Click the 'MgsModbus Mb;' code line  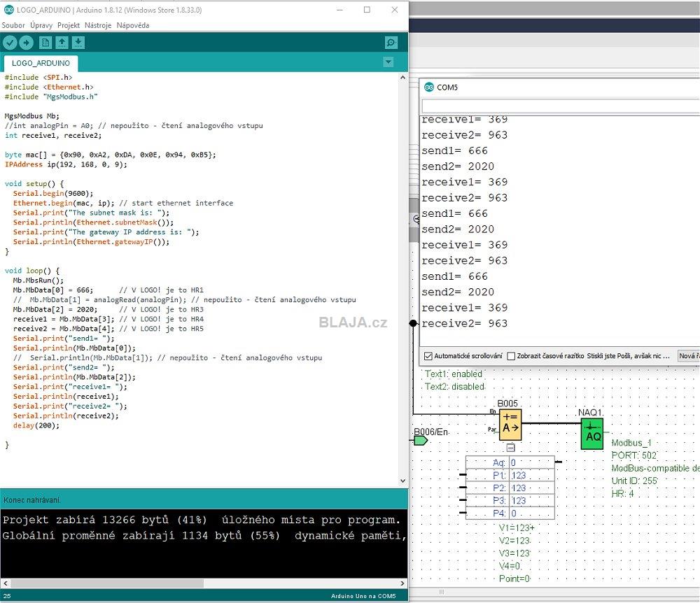point(31,116)
